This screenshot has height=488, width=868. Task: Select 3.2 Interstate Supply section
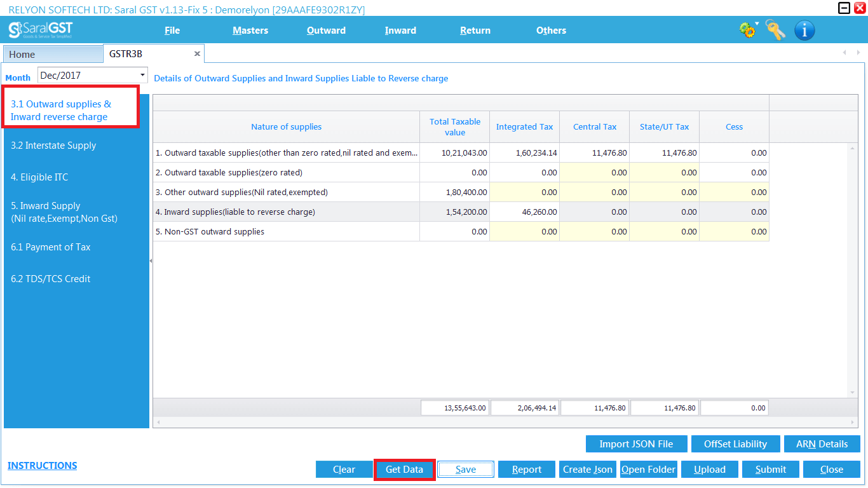(53, 146)
